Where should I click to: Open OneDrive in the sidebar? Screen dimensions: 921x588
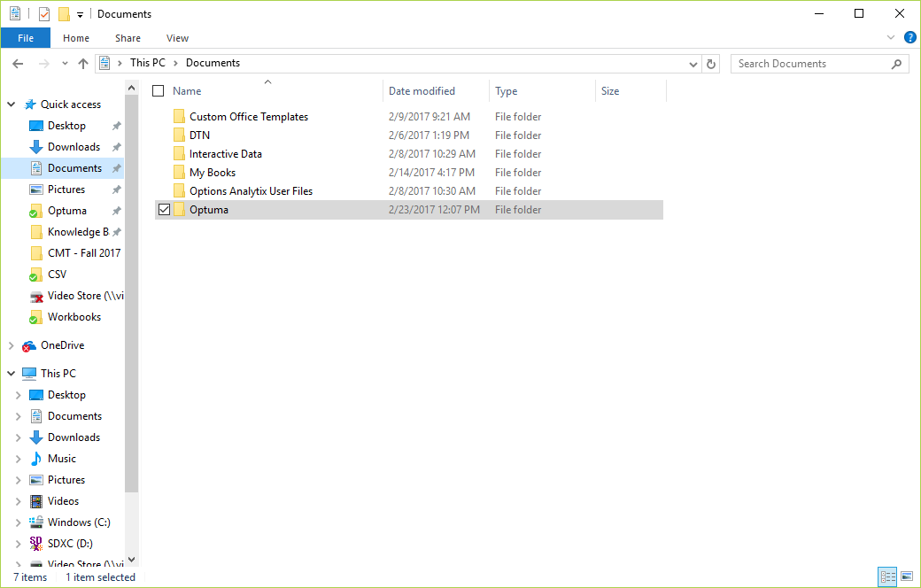pyautogui.click(x=62, y=345)
